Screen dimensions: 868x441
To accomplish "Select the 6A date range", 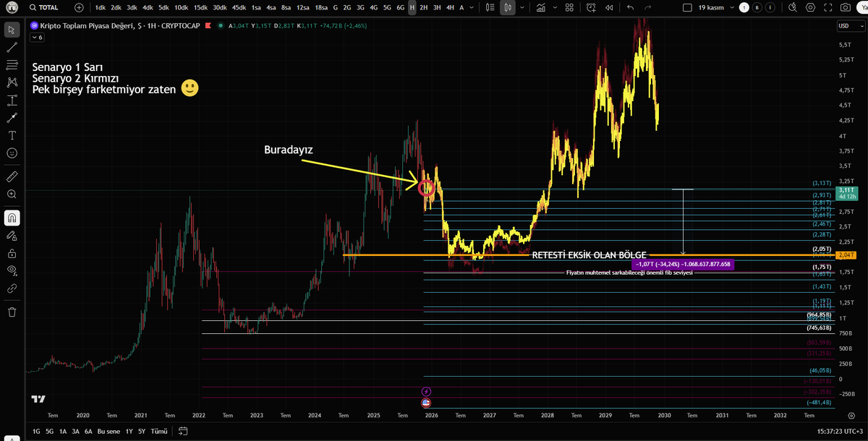I will click(x=88, y=431).
